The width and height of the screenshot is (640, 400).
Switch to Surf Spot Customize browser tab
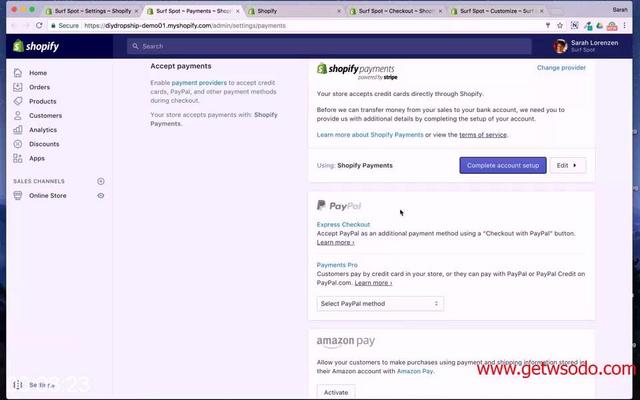coord(497,11)
